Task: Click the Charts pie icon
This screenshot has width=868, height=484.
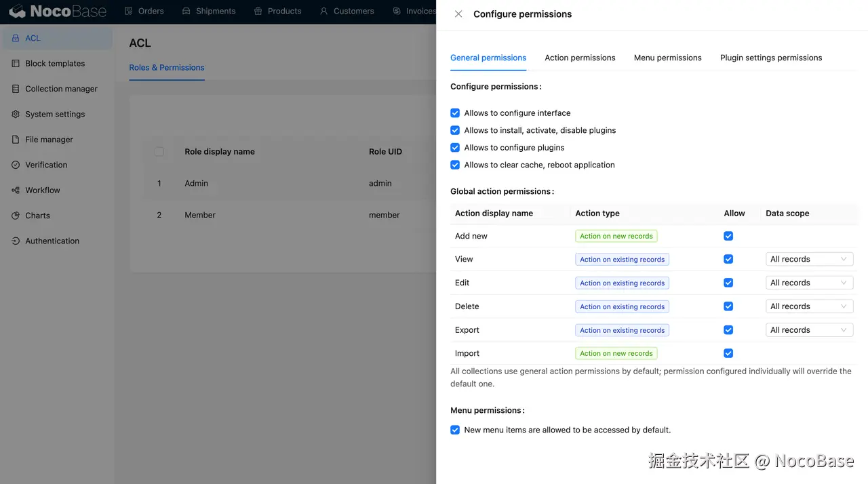Action: (16, 216)
